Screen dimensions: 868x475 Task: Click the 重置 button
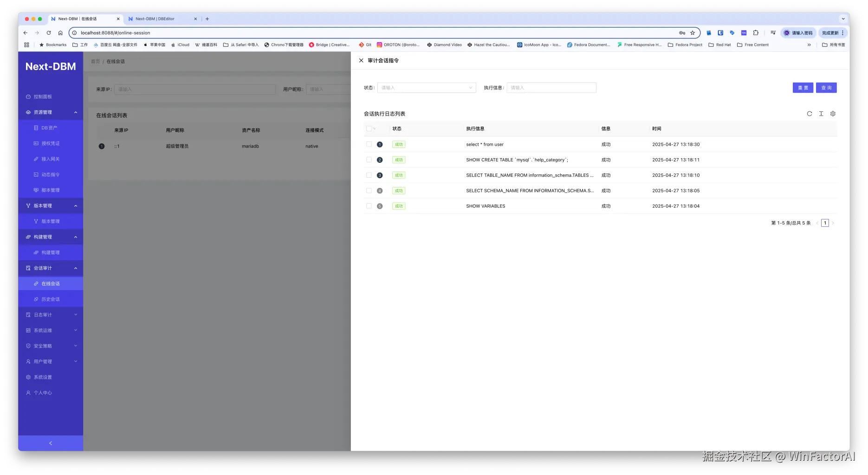point(803,88)
